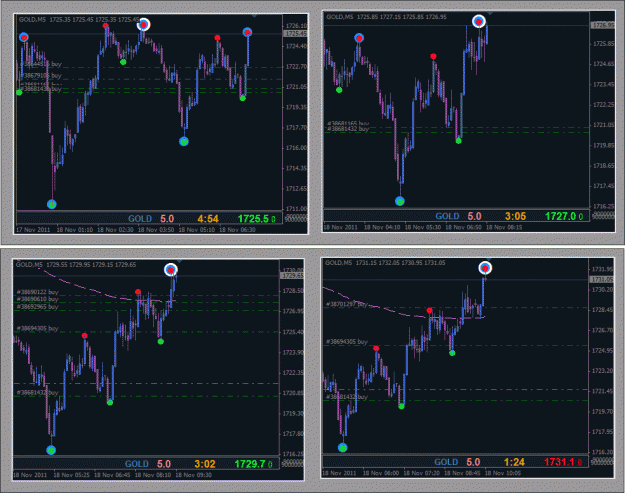Click the chart shift triangle in the 3:02 timer chart

pos(179,261)
